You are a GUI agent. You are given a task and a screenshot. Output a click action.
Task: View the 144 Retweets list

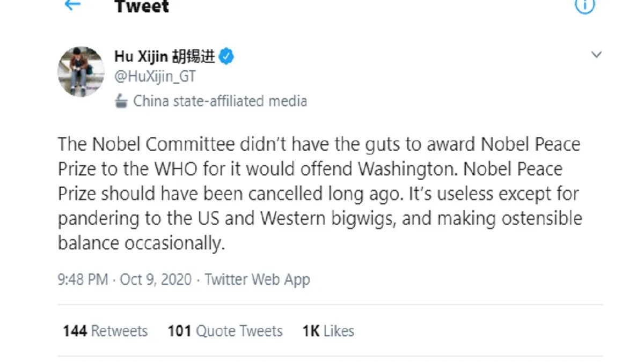[105, 331]
